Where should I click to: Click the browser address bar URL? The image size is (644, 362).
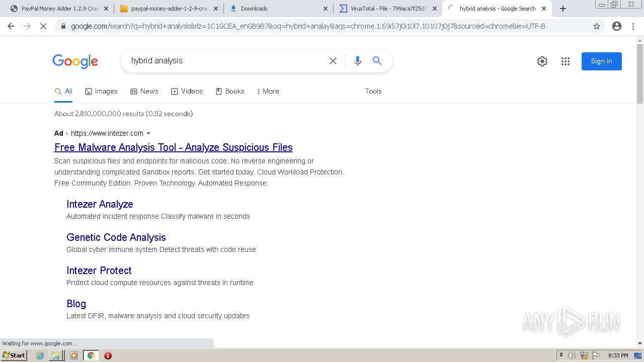(x=308, y=26)
